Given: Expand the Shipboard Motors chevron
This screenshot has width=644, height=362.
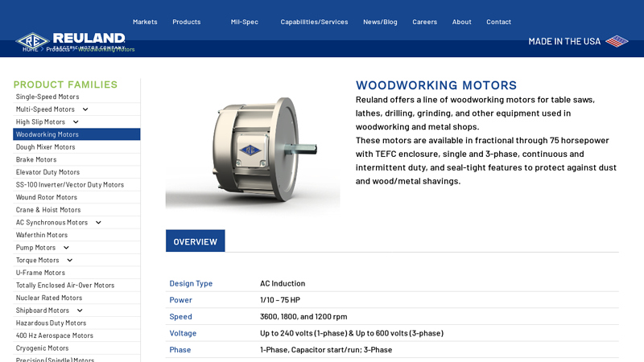Looking at the screenshot, I should [80, 311].
